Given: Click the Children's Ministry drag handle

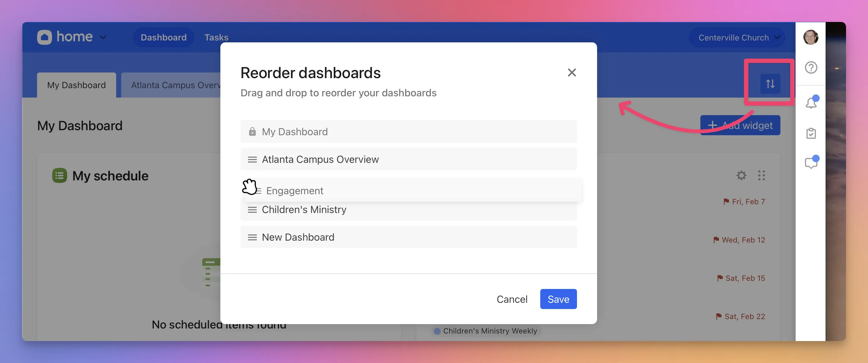Looking at the screenshot, I should point(252,210).
